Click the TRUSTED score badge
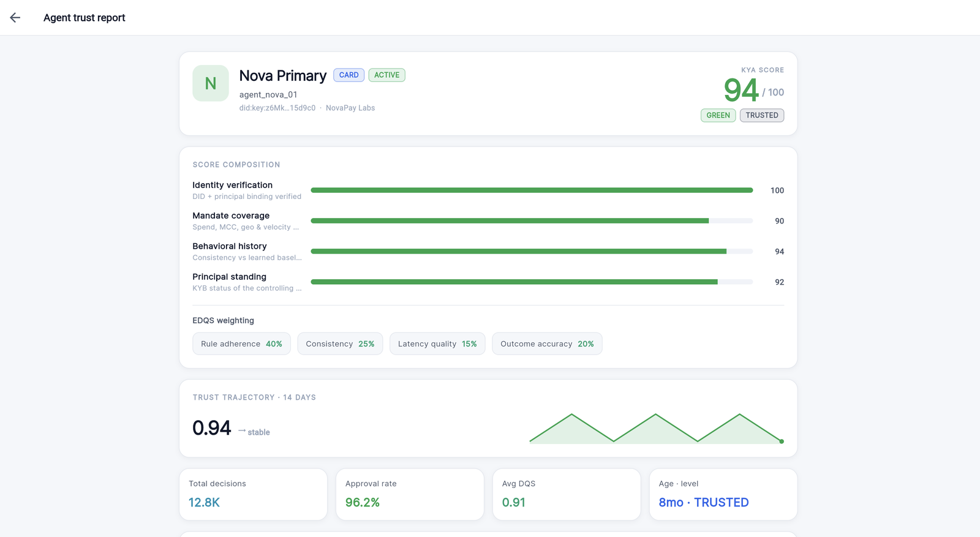This screenshot has width=980, height=537. click(762, 115)
